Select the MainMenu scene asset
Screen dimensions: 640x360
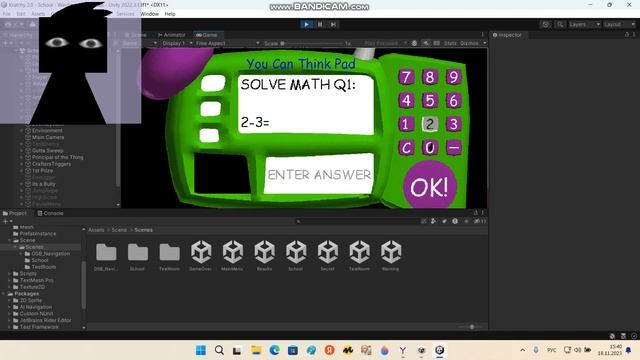233,256
